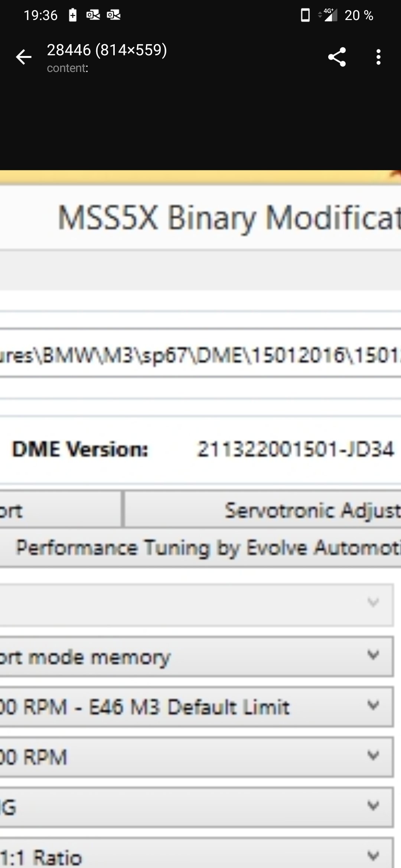Tap the second Outlook notification icon
This screenshot has width=401, height=868.
(113, 15)
